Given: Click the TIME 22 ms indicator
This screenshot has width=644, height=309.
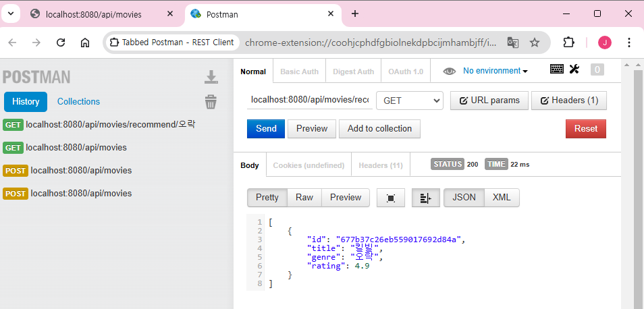Looking at the screenshot, I should pos(507,165).
